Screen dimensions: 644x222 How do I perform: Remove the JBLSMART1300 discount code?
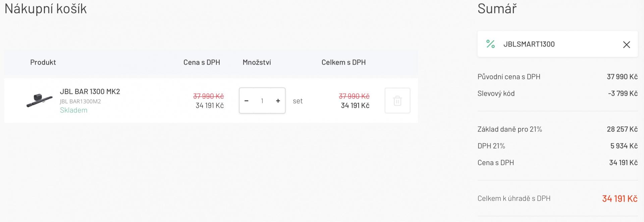tap(626, 45)
